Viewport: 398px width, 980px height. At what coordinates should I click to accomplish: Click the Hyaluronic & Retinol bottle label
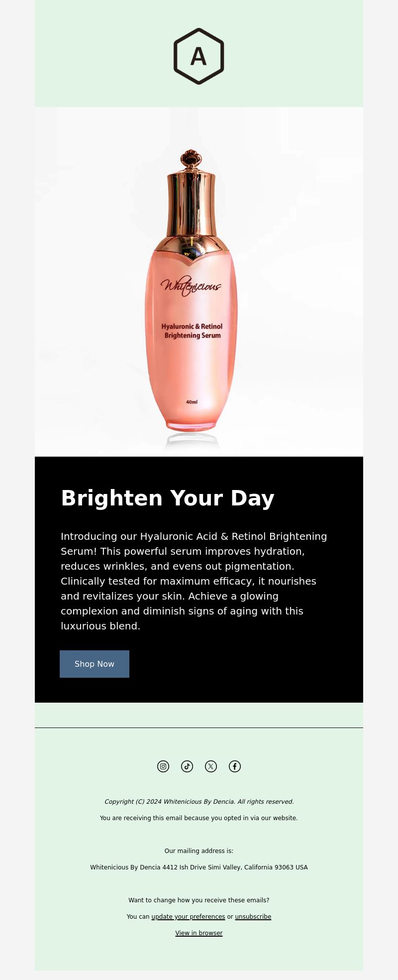pos(192,331)
